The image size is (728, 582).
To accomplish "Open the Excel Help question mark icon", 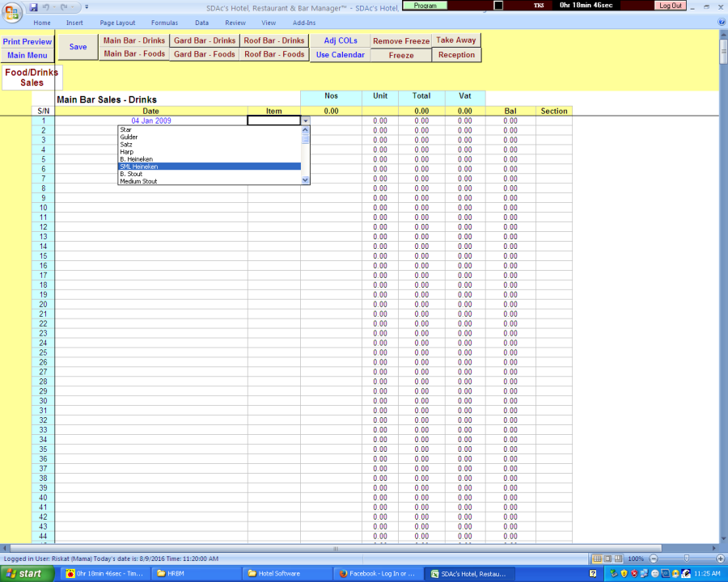I will [x=722, y=22].
